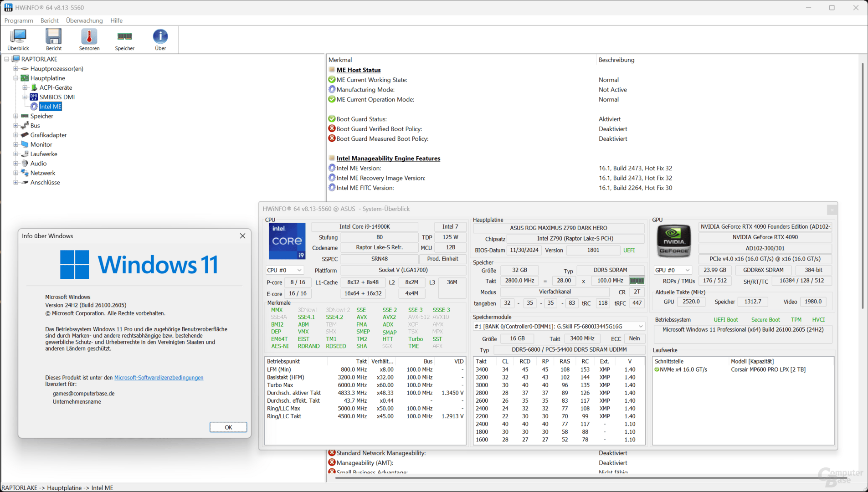The image size is (868, 492).
Task: Click the 3400 Takt row in memory timings
Action: [559, 369]
